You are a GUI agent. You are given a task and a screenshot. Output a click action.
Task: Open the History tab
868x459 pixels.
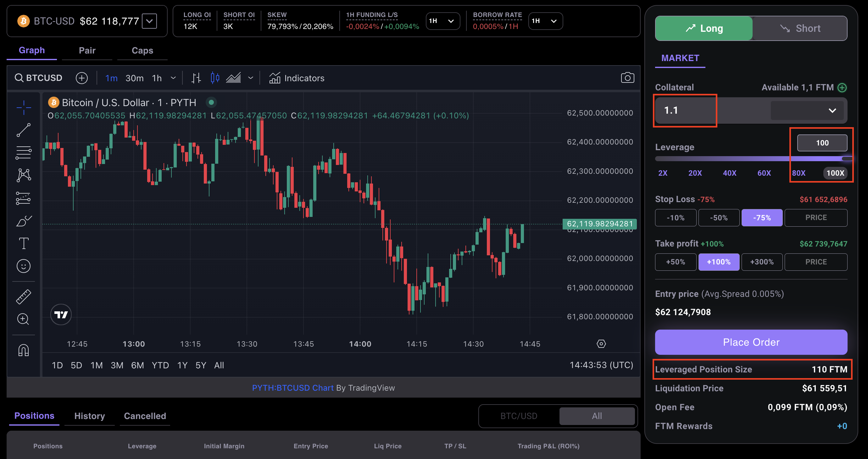(89, 416)
